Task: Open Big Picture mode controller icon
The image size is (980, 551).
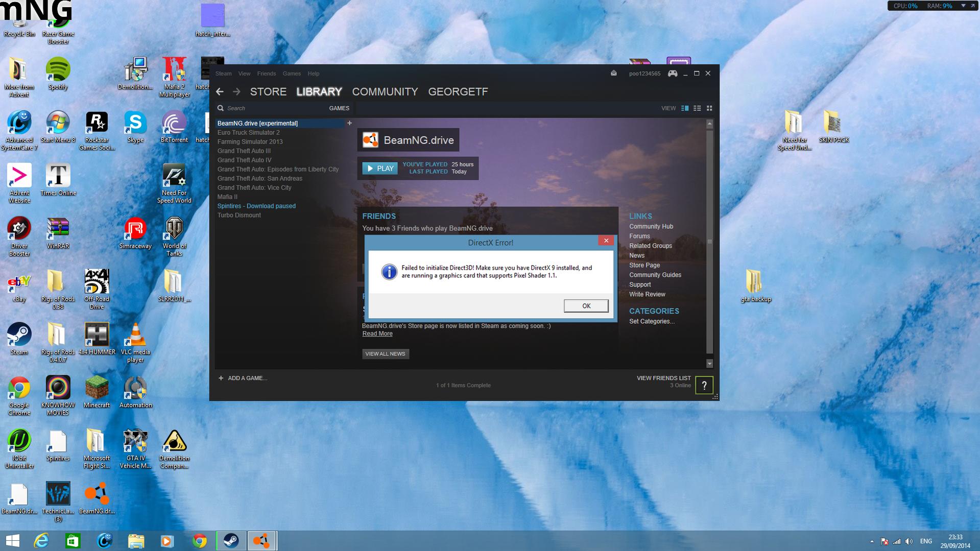Action: pyautogui.click(x=673, y=74)
